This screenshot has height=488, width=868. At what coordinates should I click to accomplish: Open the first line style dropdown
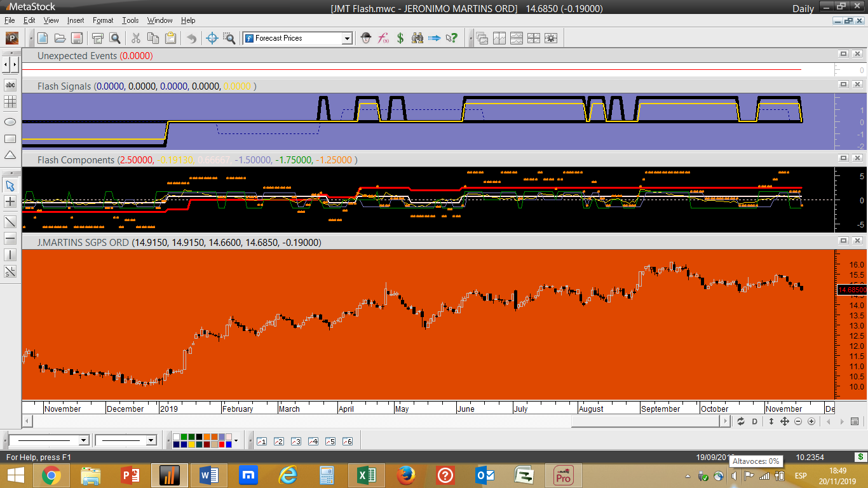pos(83,440)
